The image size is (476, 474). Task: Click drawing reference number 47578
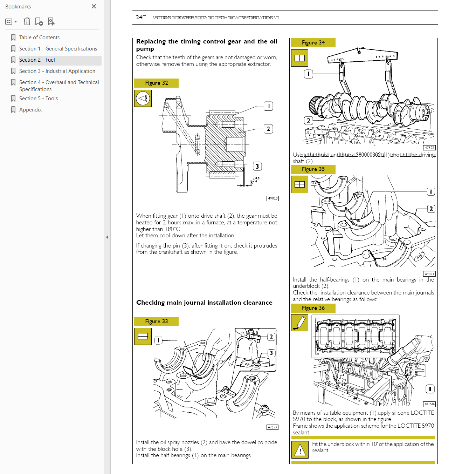[429, 148]
